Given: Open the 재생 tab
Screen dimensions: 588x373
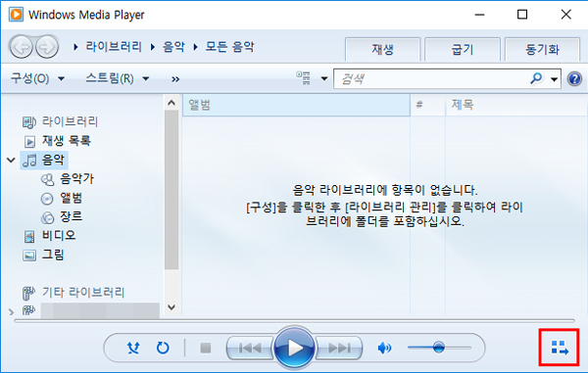Looking at the screenshot, I should [x=382, y=49].
